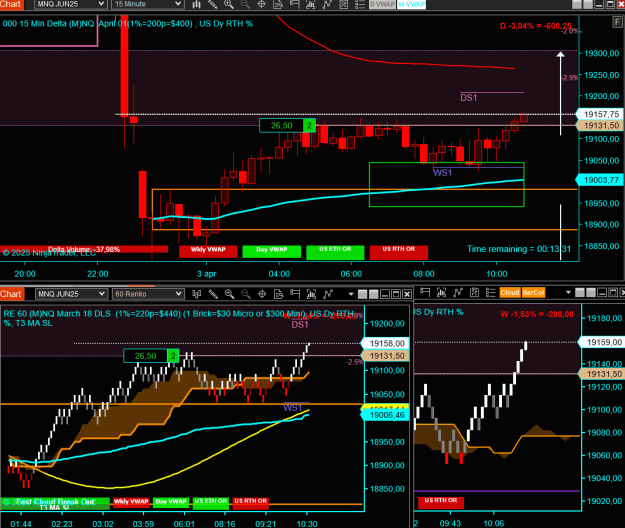Set first link color square in Renko chart
Image resolution: width=625 pixels, height=528 pixels.
362,294
